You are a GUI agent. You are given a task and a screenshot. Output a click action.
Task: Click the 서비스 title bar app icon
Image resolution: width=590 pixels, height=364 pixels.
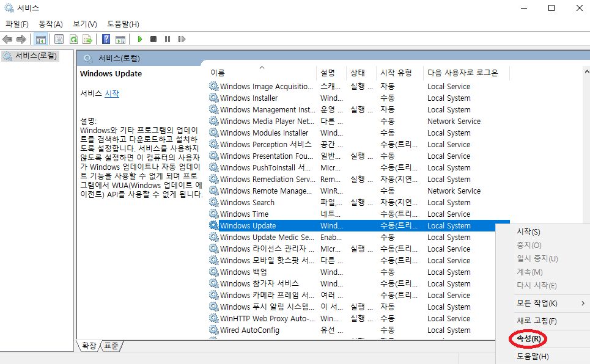(x=9, y=8)
